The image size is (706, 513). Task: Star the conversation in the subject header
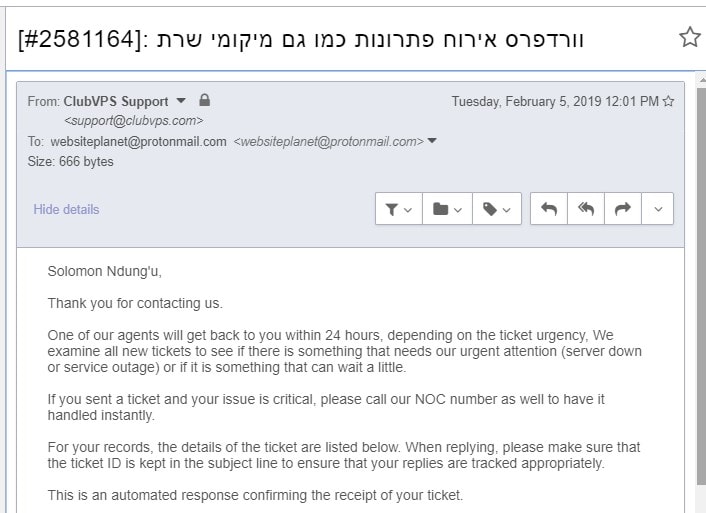(690, 37)
